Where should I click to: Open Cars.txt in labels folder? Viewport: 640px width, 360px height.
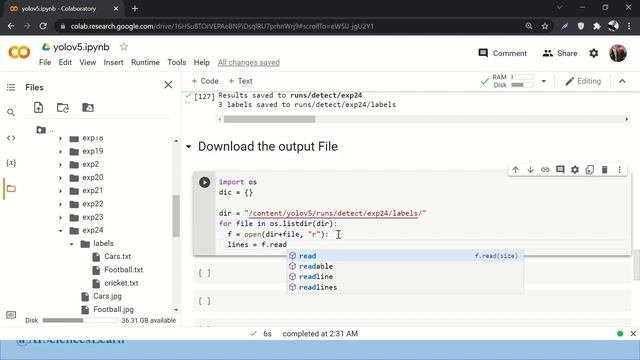[x=118, y=257]
